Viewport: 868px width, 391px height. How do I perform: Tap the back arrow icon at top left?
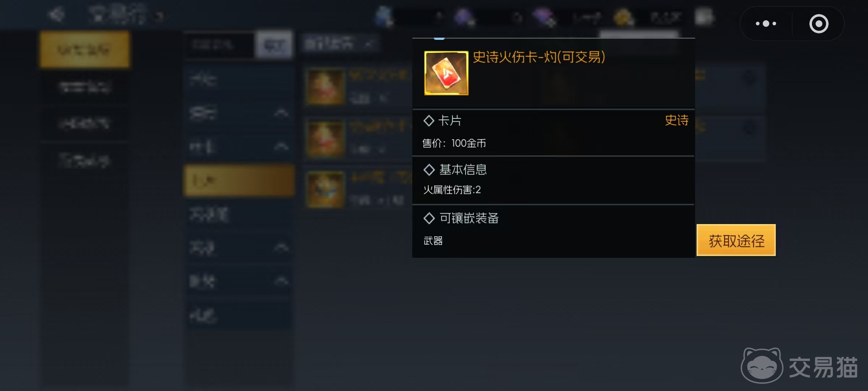pos(57,15)
